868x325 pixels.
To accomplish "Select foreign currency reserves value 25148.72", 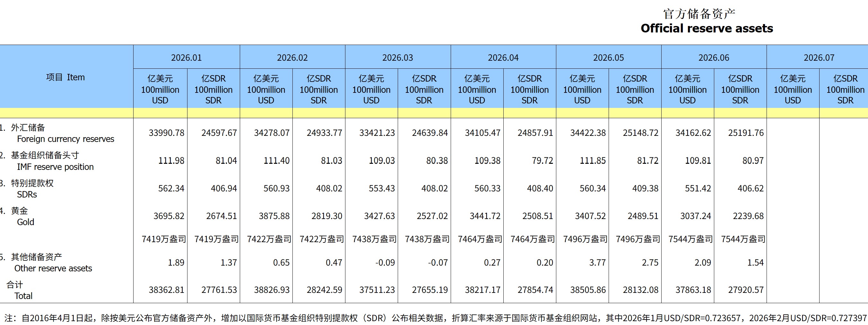I will pyautogui.click(x=640, y=133).
